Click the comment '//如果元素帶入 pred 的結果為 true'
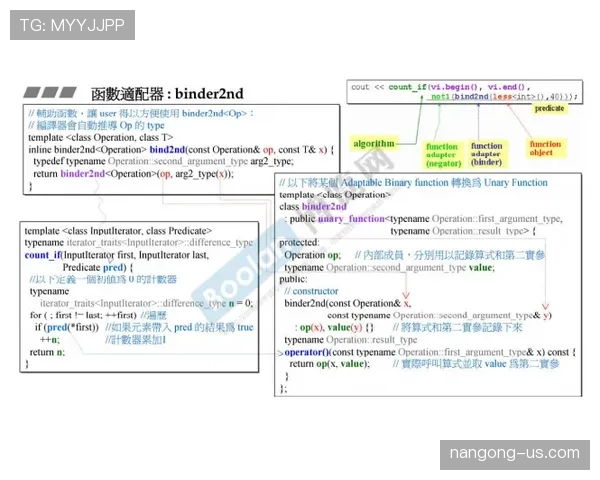The height and width of the screenshot is (480, 600). coord(179,328)
